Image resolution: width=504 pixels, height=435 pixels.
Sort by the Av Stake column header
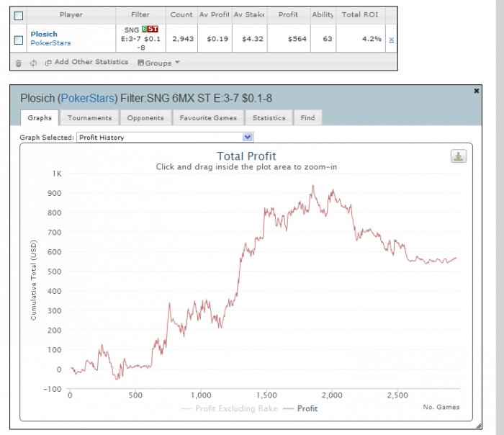249,15
